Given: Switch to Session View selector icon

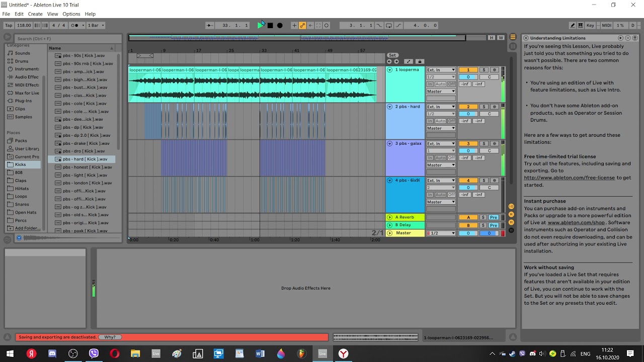Looking at the screenshot, I should tap(513, 46).
